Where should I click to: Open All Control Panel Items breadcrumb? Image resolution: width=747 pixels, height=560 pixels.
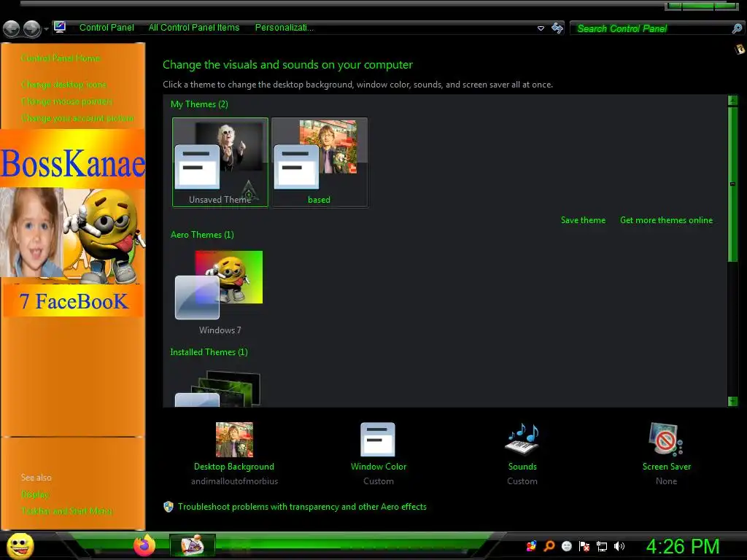coord(194,28)
